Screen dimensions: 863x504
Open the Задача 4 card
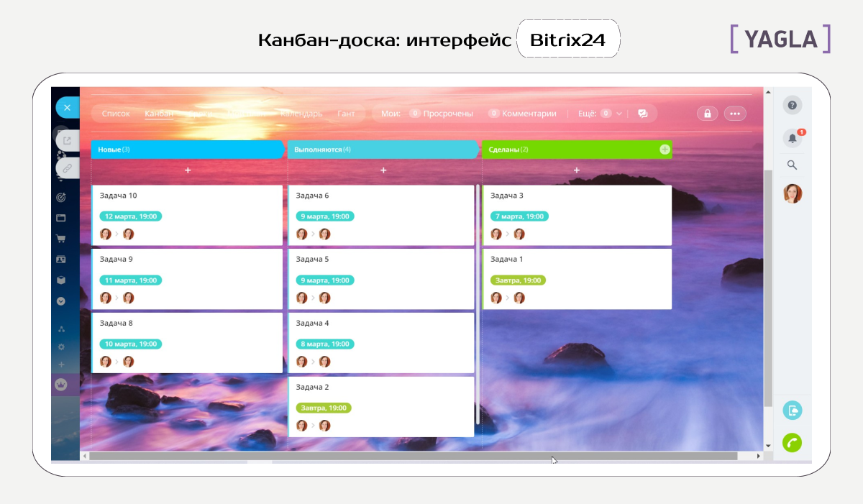[x=381, y=342]
